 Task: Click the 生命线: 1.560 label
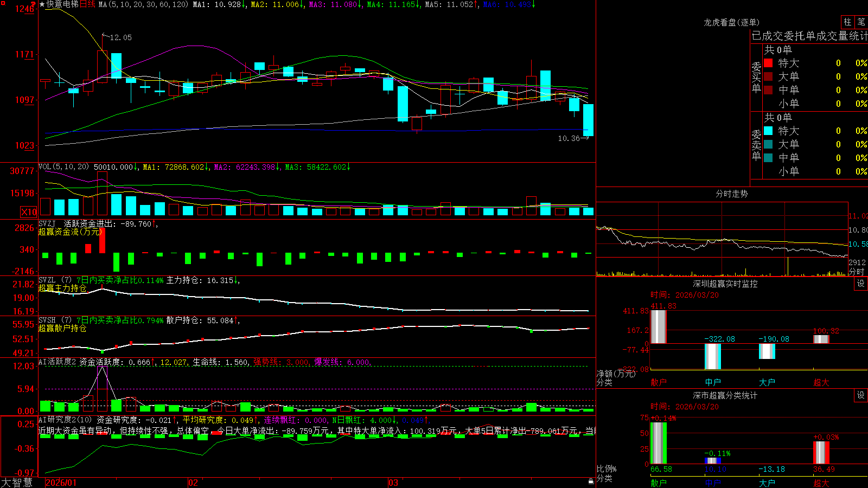click(x=221, y=362)
